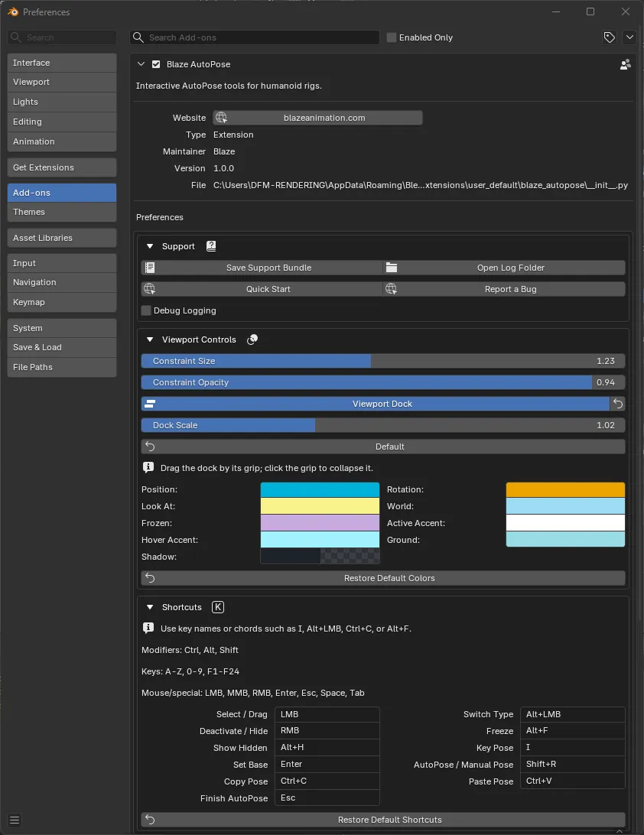The width and height of the screenshot is (644, 835).
Task: Open the Interface preferences tab
Action: pos(62,62)
